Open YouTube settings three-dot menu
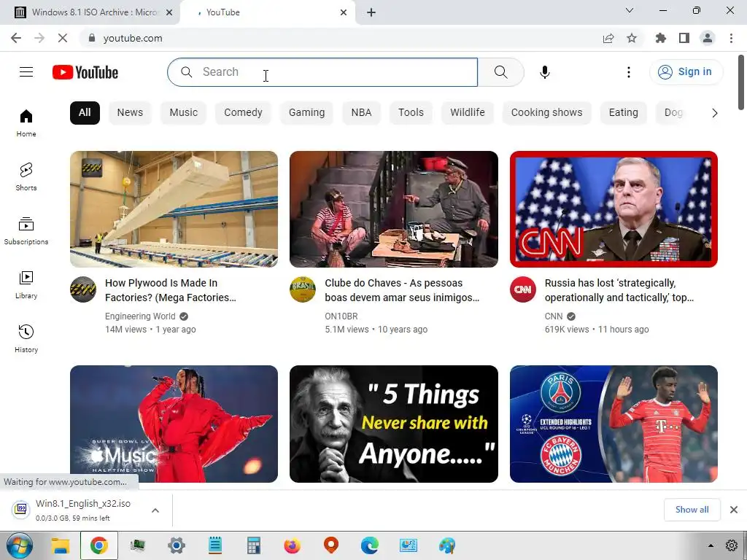Image resolution: width=747 pixels, height=560 pixels. tap(628, 72)
